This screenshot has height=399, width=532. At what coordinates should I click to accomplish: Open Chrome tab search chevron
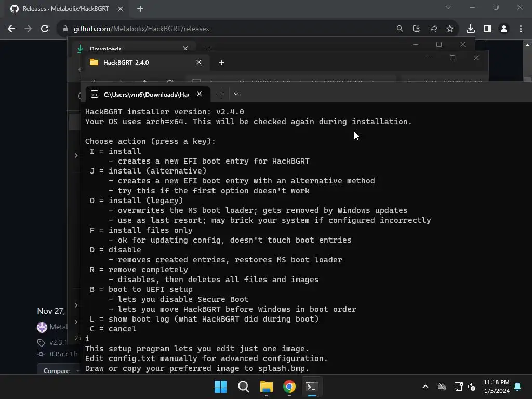coord(448,7)
